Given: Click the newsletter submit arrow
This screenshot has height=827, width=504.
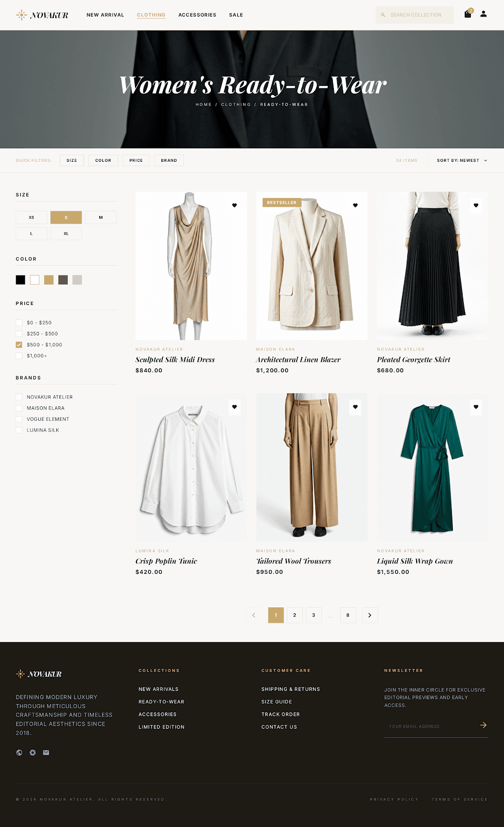Looking at the screenshot, I should point(483,725).
